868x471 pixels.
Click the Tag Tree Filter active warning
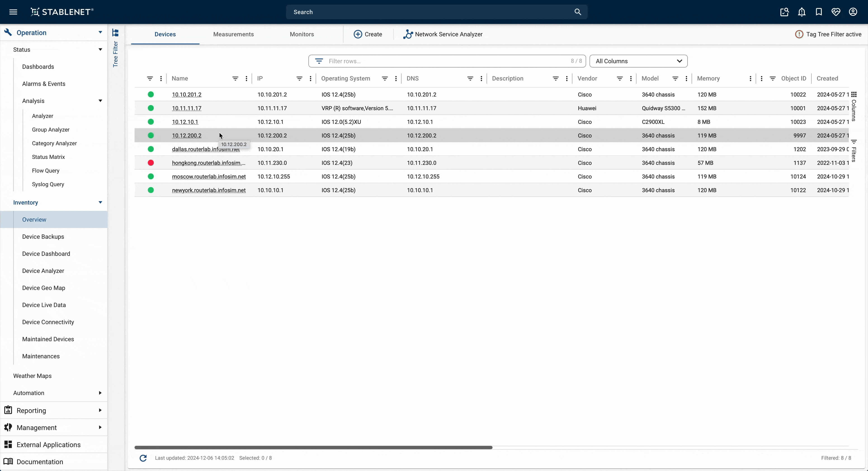[828, 34]
